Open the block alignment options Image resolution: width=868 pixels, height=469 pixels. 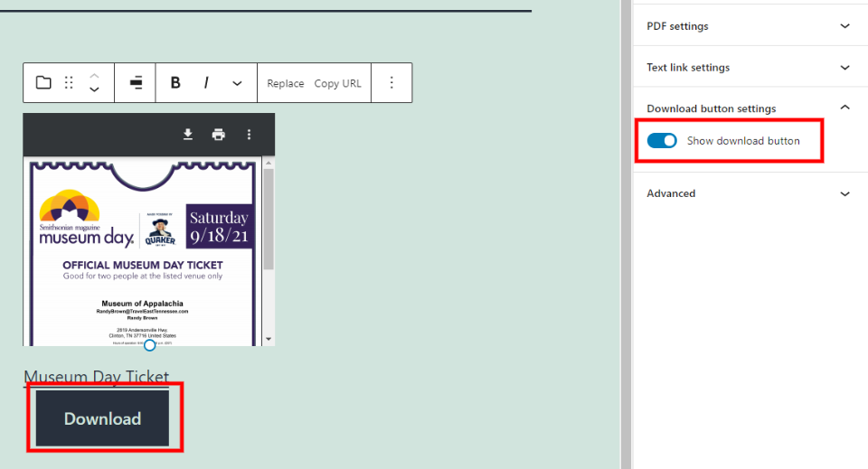(136, 83)
